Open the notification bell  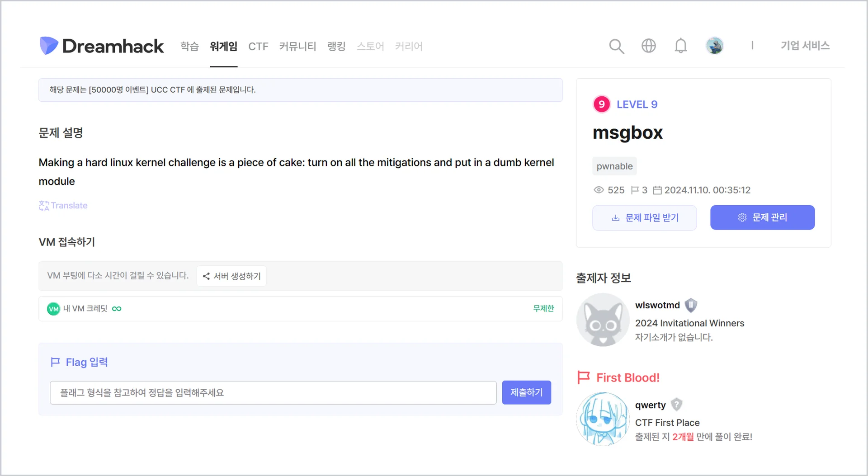pyautogui.click(x=680, y=46)
